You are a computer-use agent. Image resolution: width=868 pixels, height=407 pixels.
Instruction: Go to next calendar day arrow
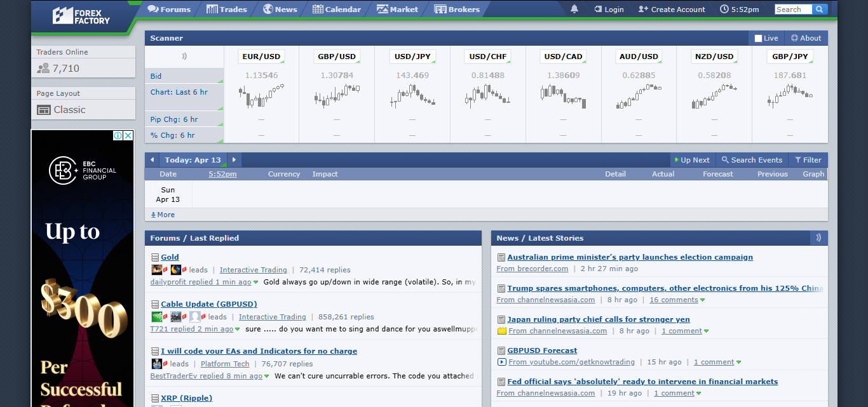click(x=234, y=160)
